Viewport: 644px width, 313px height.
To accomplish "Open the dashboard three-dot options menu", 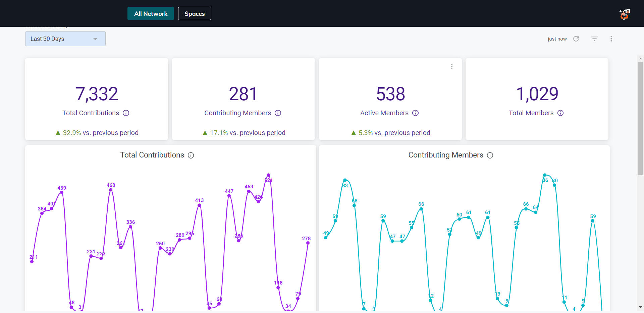I will pos(611,39).
